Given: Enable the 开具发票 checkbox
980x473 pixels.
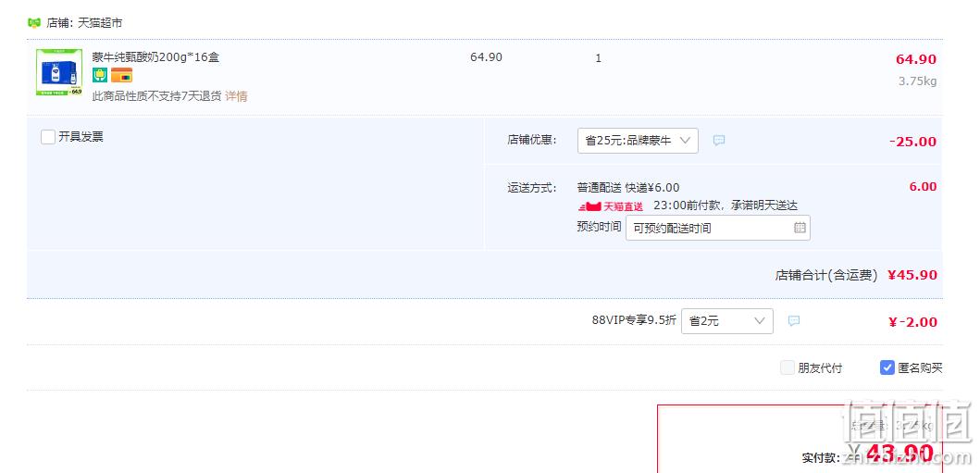Looking at the screenshot, I should pyautogui.click(x=48, y=137).
